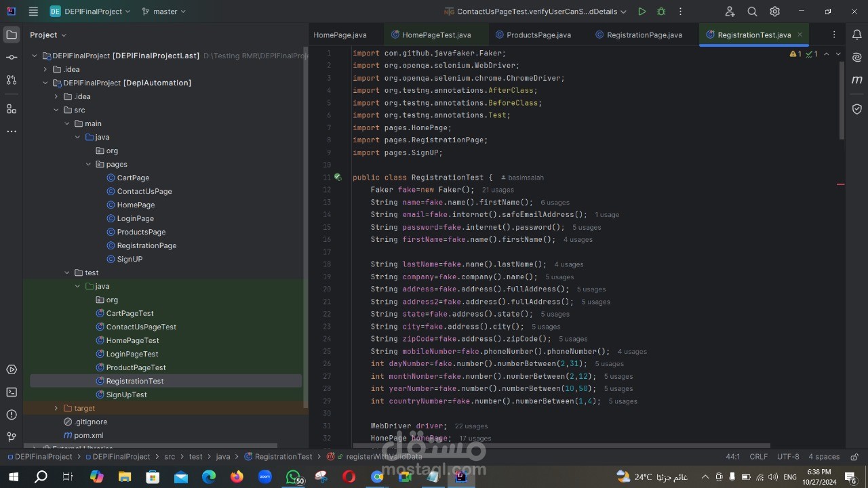Open the master branch dropdown
Viewport: 868px width, 488px height.
(x=163, y=12)
